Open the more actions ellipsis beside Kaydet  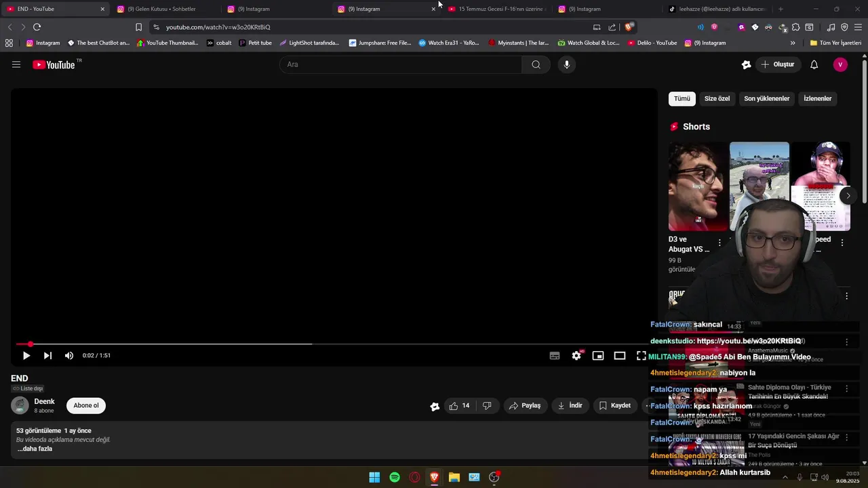coord(647,405)
